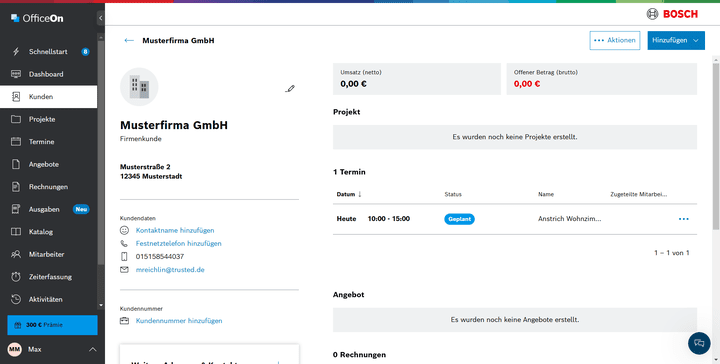Viewport: 720px width, 364px height.
Task: Click the 300 € Prämie banner button
Action: (x=52, y=325)
